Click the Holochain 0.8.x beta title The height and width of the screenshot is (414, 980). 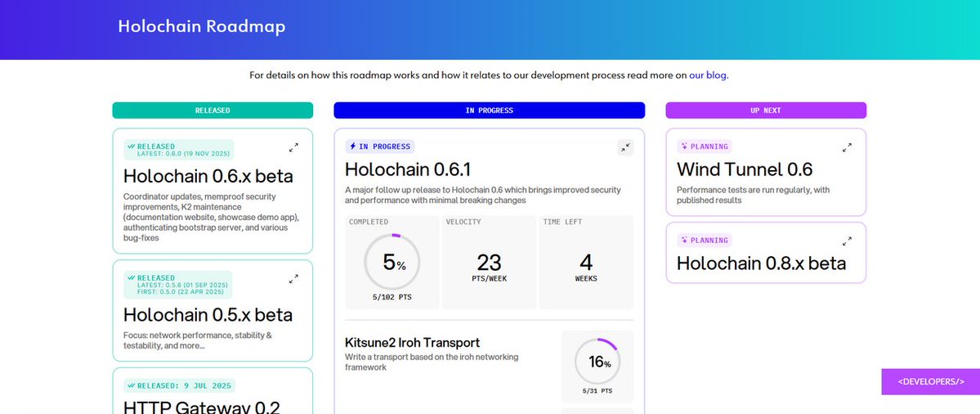pyautogui.click(x=761, y=263)
